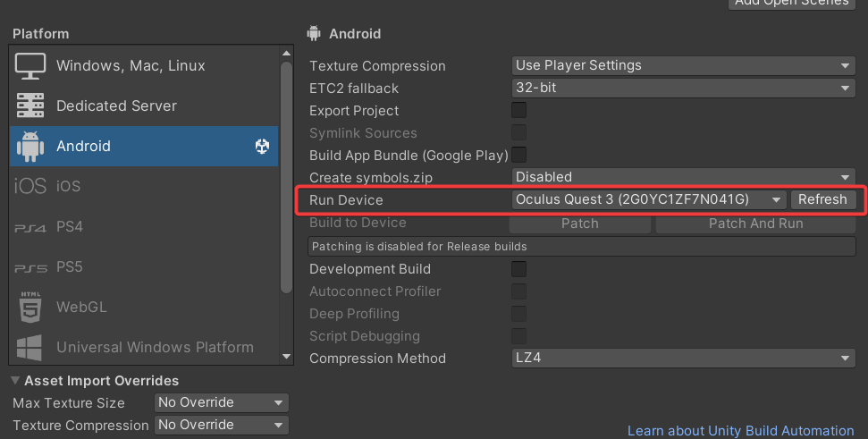
Task: Click the platform list vertical scrollbar
Action: point(286,179)
